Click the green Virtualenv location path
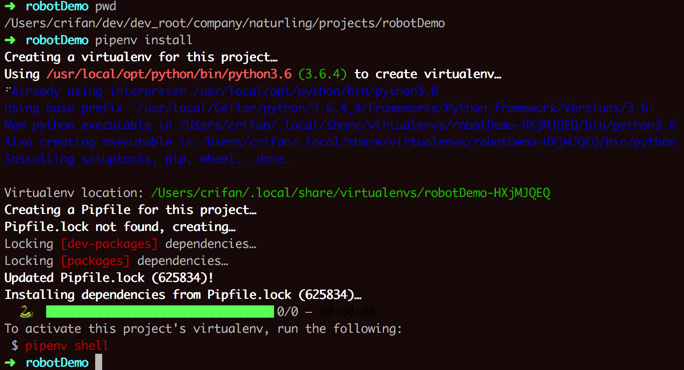Image resolution: width=684 pixels, height=370 pixels. click(350, 193)
